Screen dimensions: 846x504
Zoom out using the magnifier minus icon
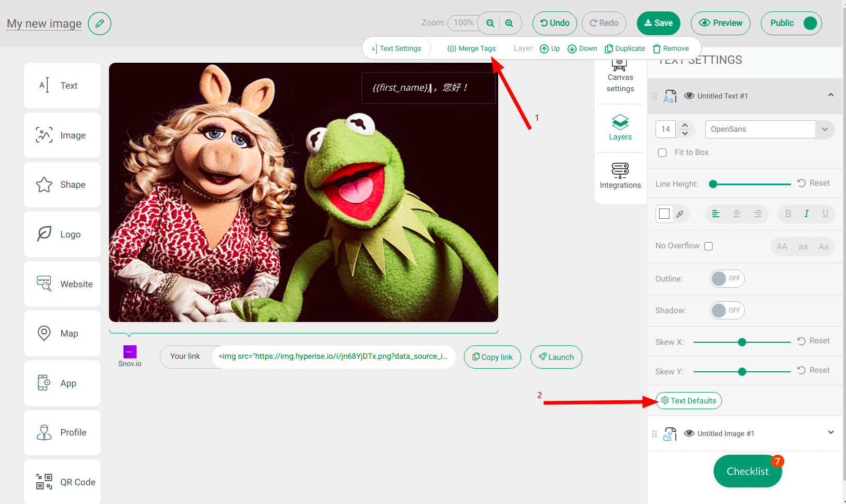[490, 23]
